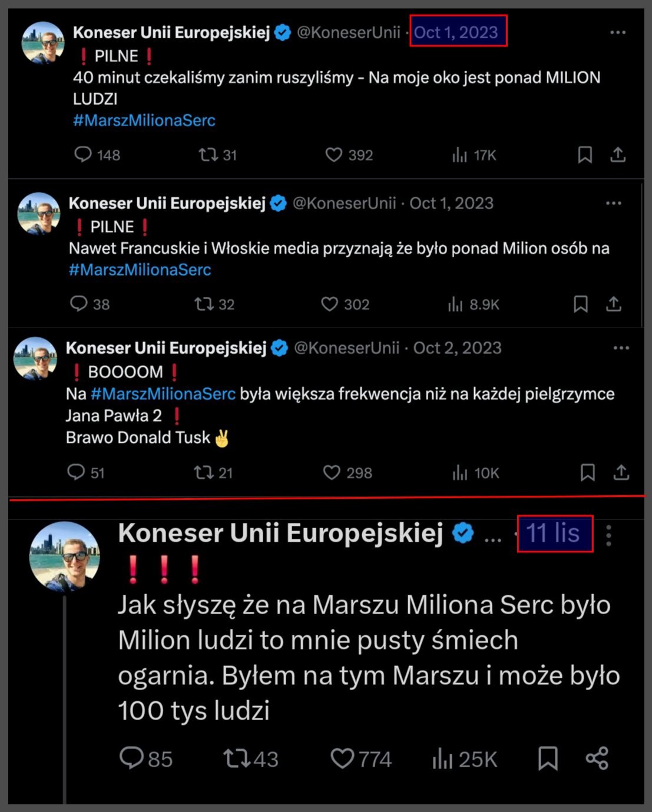Open #MarszMilionaSerc hashtag in first tweet
Image resolution: width=652 pixels, height=812 pixels.
point(144,121)
